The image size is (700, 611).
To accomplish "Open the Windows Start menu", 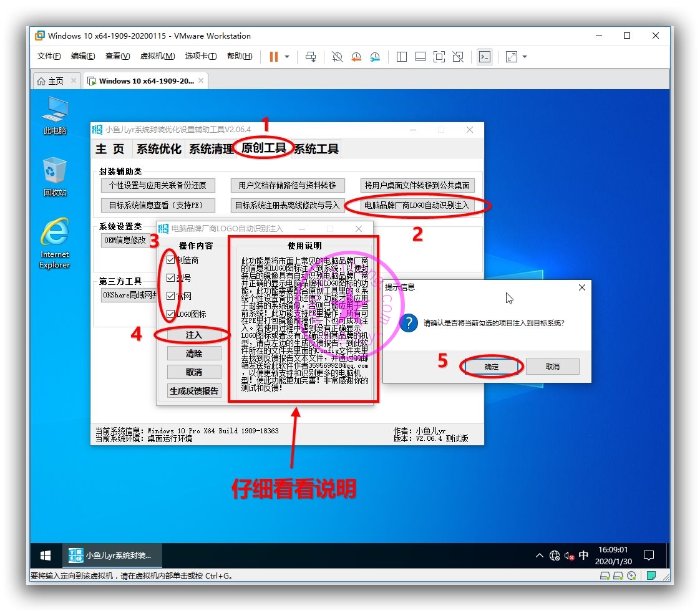I will [46, 556].
